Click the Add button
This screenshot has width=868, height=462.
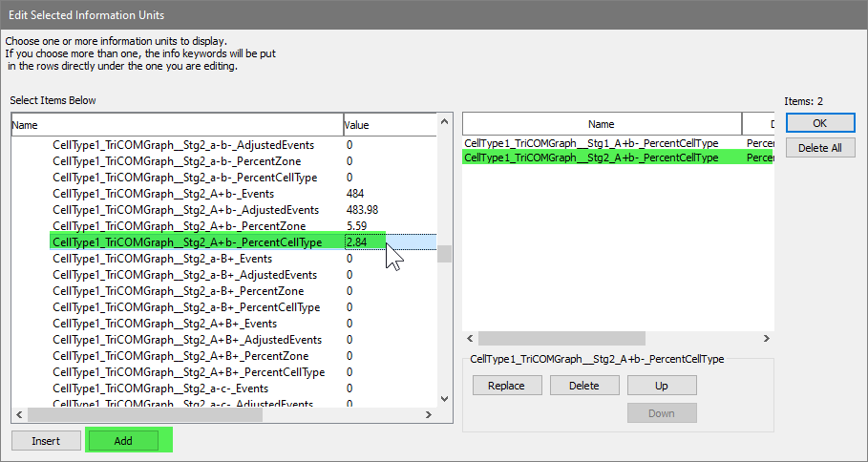click(x=122, y=440)
